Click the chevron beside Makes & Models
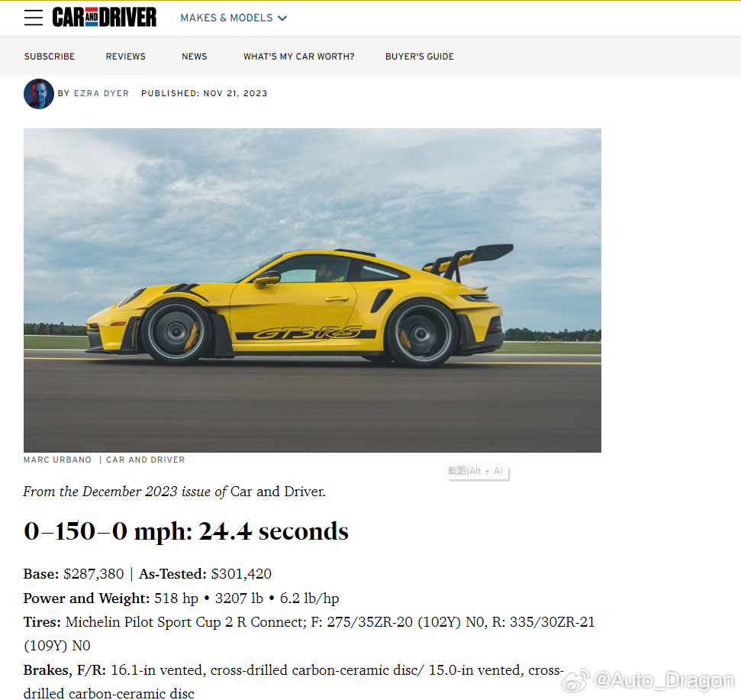 (282, 18)
